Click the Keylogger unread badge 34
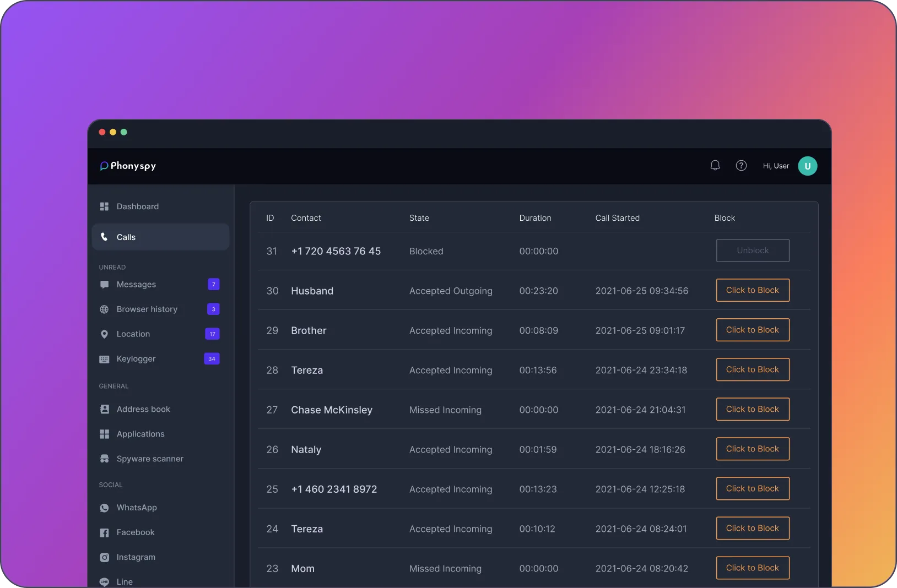 (x=212, y=359)
